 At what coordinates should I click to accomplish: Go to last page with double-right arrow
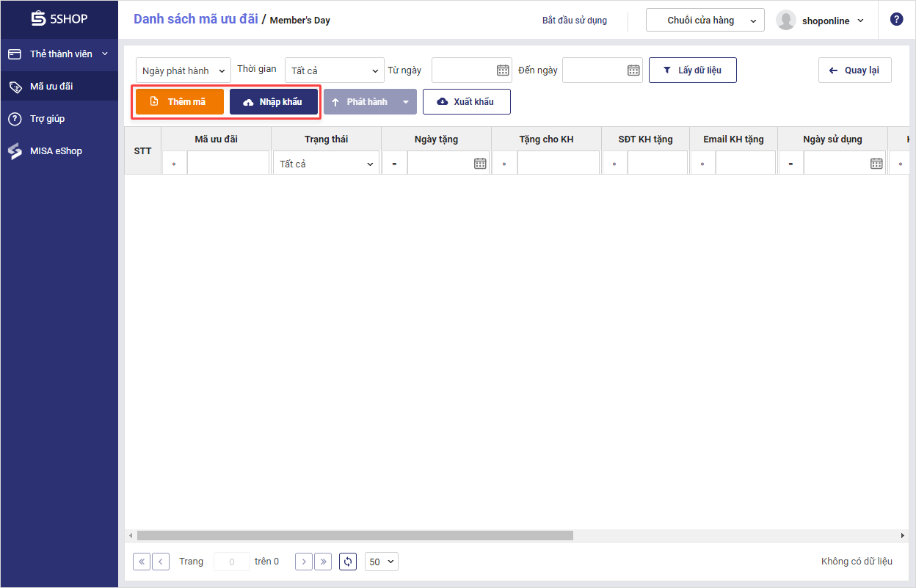tap(323, 562)
